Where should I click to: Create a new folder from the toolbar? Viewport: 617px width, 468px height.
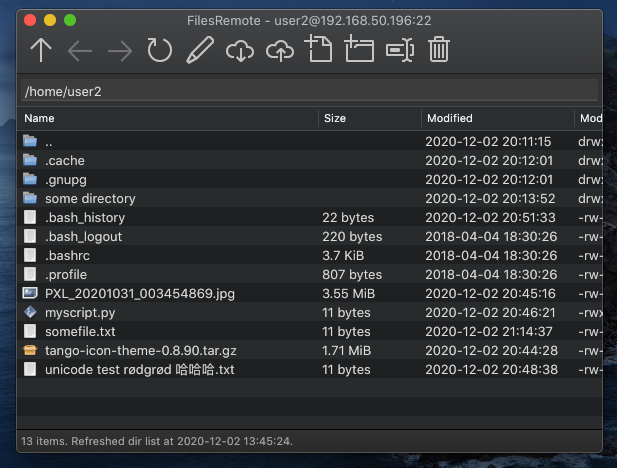tap(359, 49)
